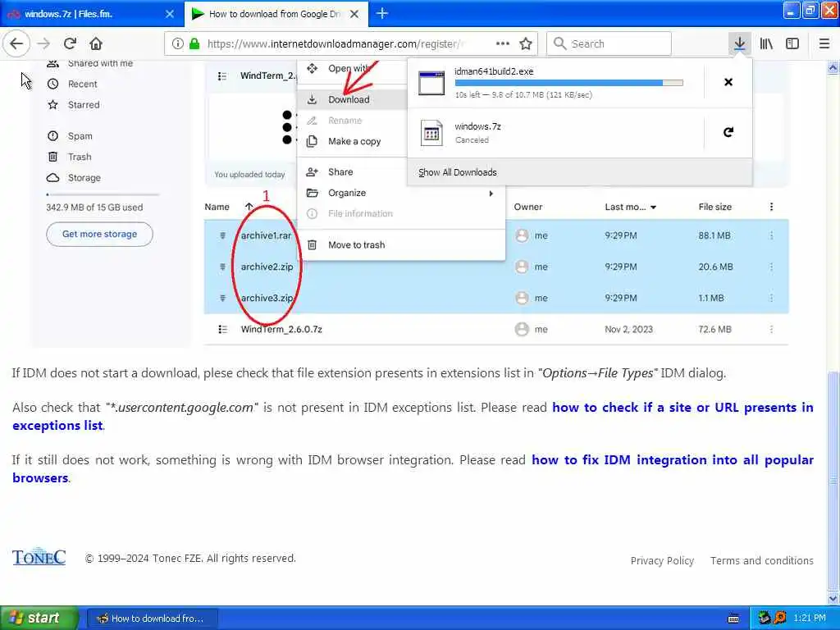Click the taskbar clock showing 1:21 PM
Screen dimensions: 840x630
pos(810,618)
